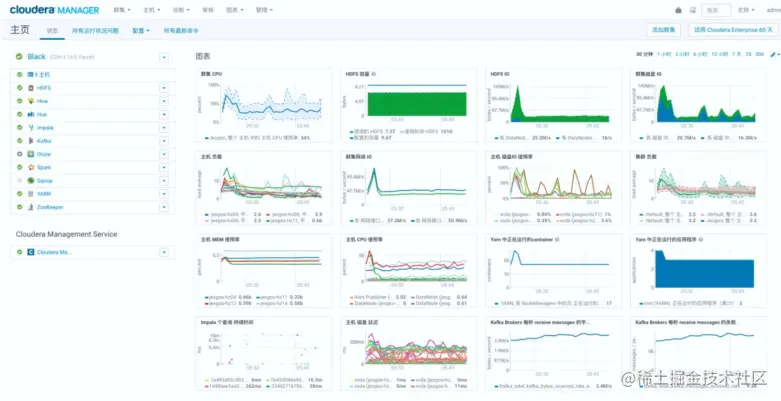Open the 主机 menu in top navigation

tap(151, 10)
